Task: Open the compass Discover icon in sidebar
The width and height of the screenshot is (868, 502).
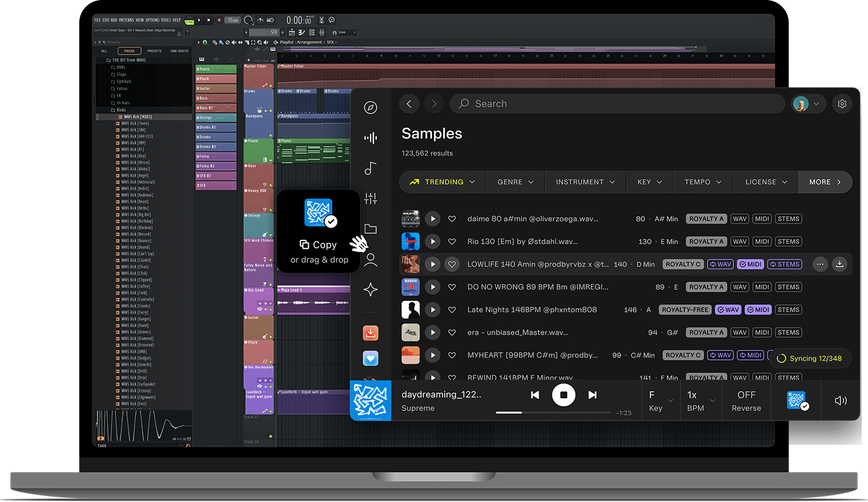Action: 371,108
